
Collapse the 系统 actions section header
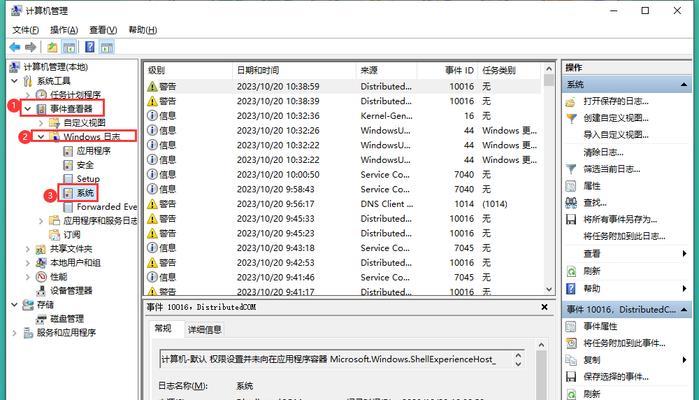[x=684, y=85]
